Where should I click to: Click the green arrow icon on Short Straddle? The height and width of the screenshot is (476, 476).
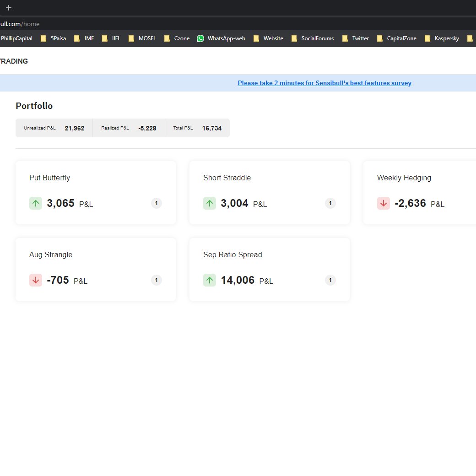(x=210, y=203)
